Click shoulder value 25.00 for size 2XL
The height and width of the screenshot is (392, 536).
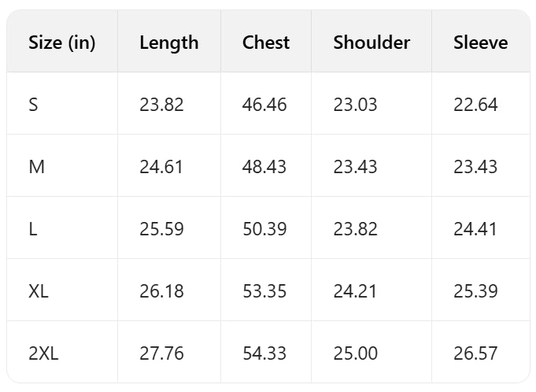point(356,353)
